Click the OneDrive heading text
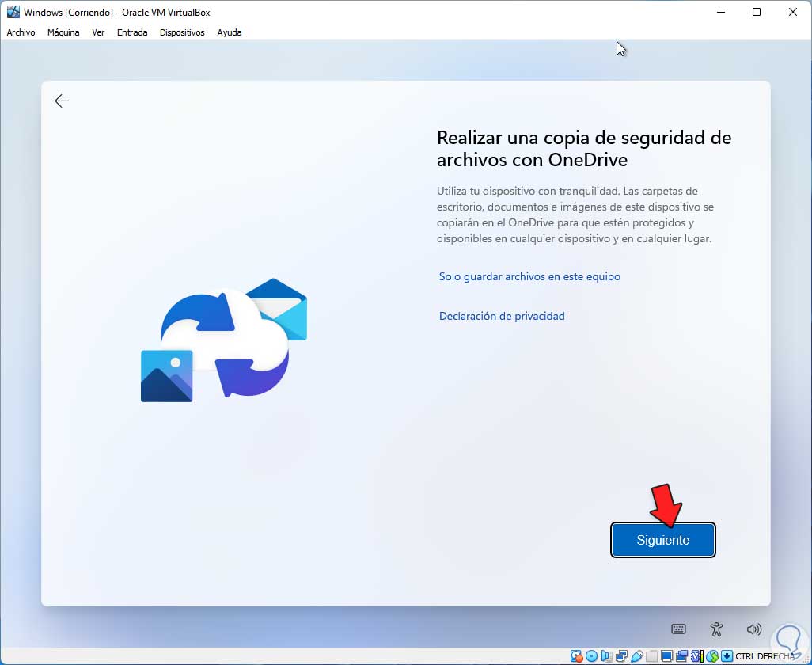Viewport: 812px width, 665px height. coord(584,149)
